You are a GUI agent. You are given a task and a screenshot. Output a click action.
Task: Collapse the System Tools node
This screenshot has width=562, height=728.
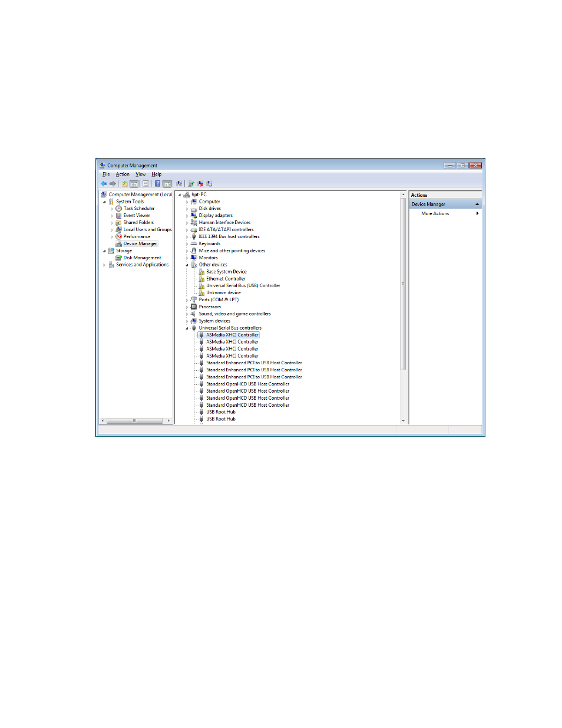(104, 202)
